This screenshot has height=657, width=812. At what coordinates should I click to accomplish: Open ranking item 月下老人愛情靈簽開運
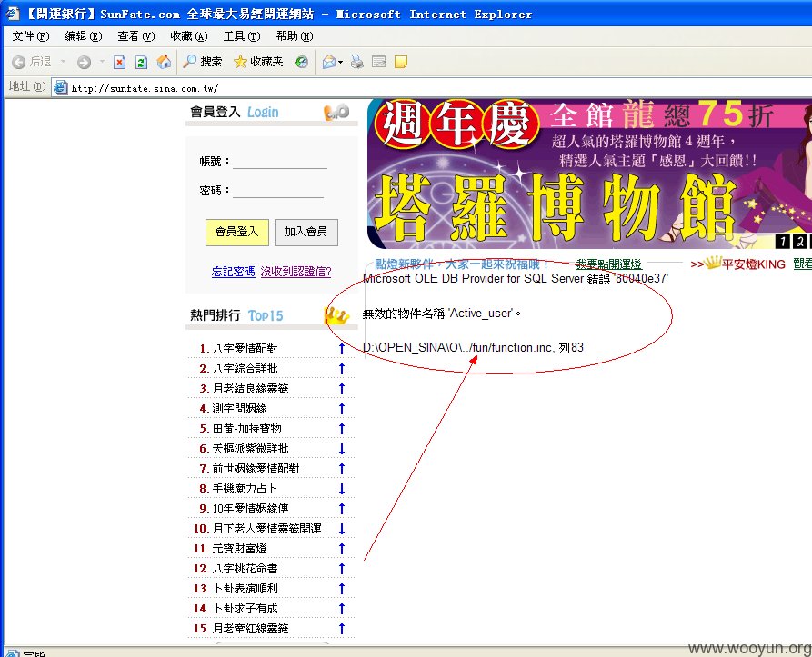coord(266,529)
